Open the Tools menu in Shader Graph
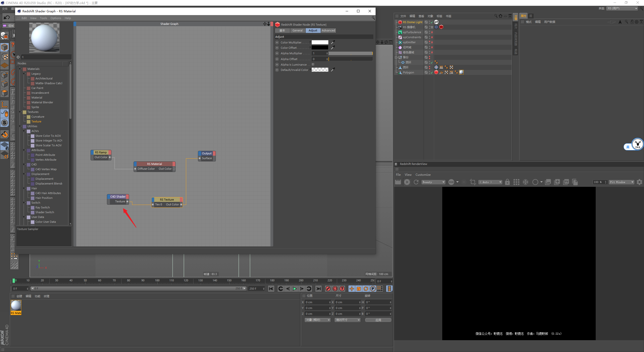 pos(43,18)
